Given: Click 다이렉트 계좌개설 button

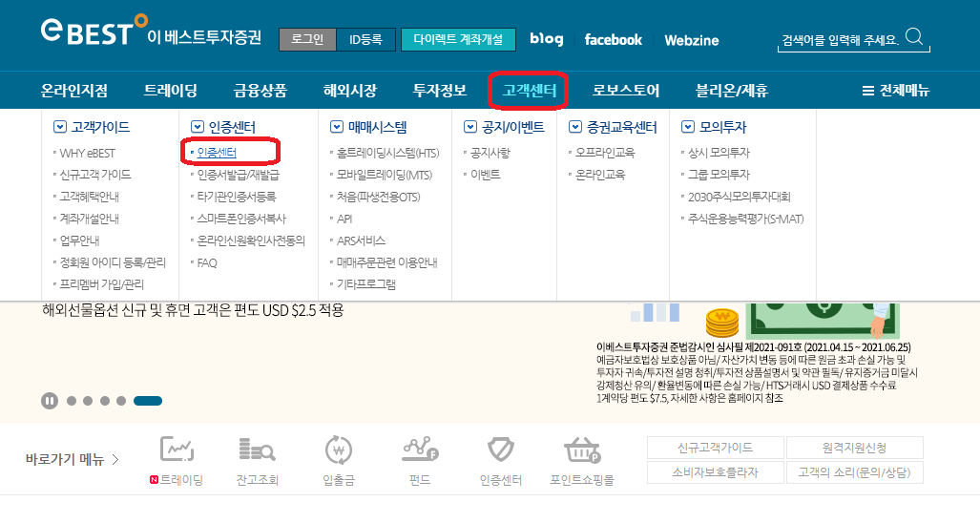Looking at the screenshot, I should pos(458,39).
